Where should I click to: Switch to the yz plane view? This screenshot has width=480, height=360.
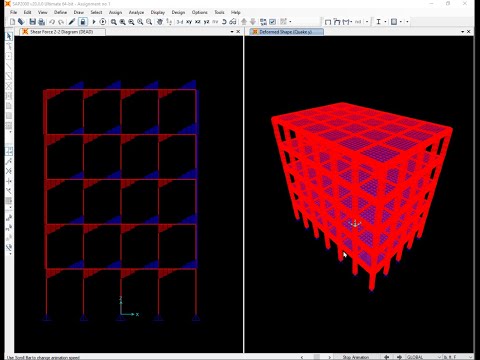(x=206, y=22)
